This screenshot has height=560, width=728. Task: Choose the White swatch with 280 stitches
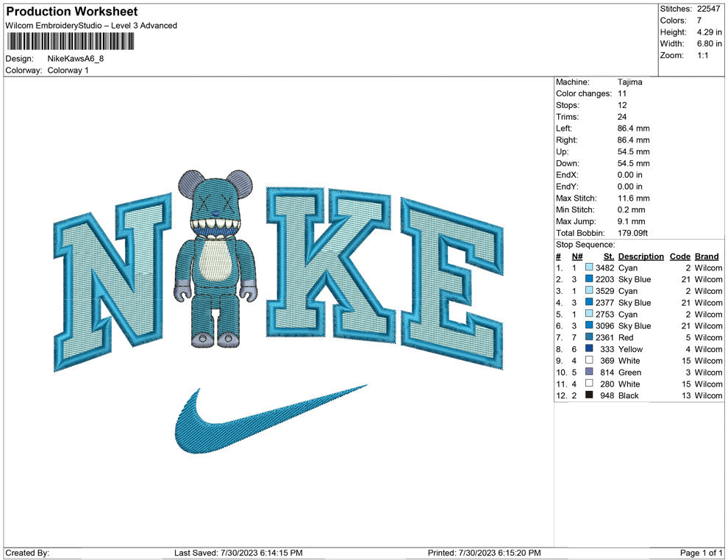(x=589, y=383)
